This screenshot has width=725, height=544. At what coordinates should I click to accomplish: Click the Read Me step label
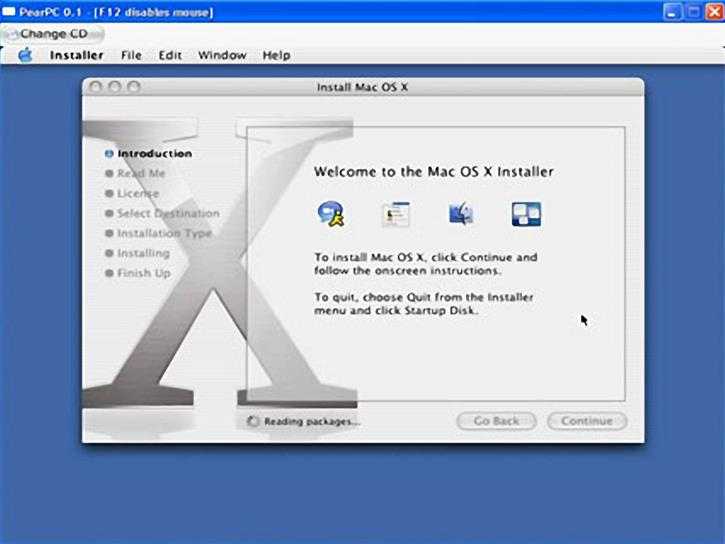click(x=141, y=173)
